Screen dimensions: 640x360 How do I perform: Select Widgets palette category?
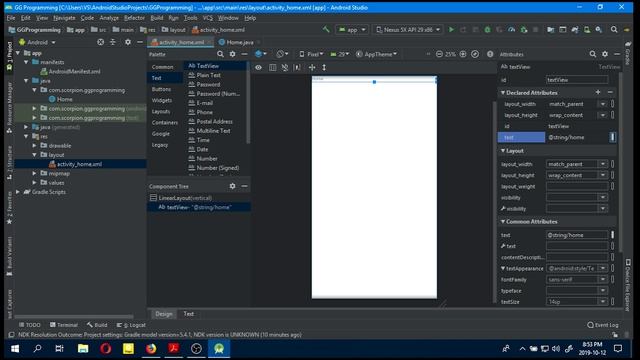tap(162, 100)
